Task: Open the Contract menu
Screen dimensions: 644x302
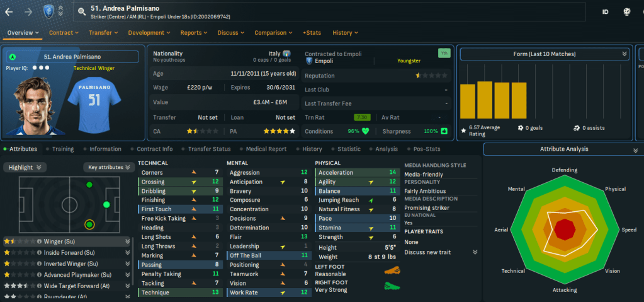Action: click(64, 33)
